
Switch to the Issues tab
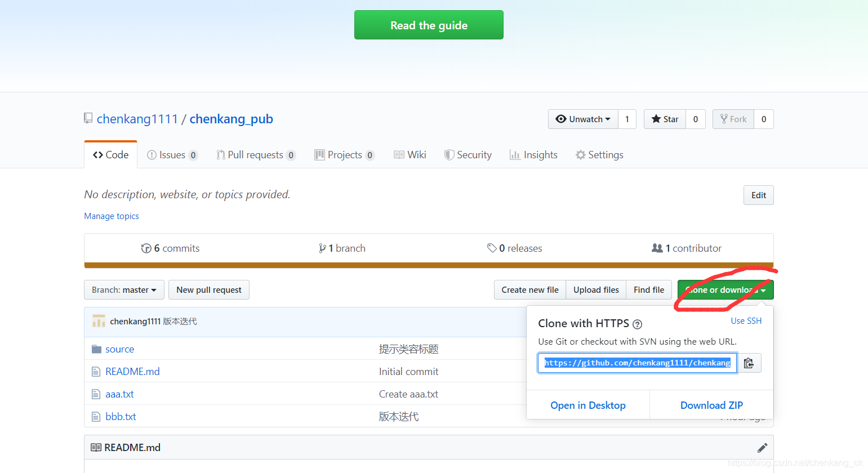(172, 155)
